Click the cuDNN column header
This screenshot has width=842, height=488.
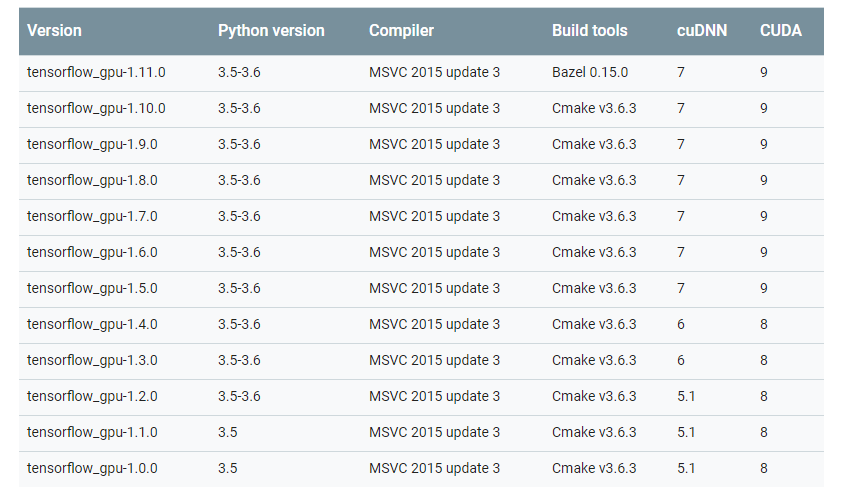[701, 31]
